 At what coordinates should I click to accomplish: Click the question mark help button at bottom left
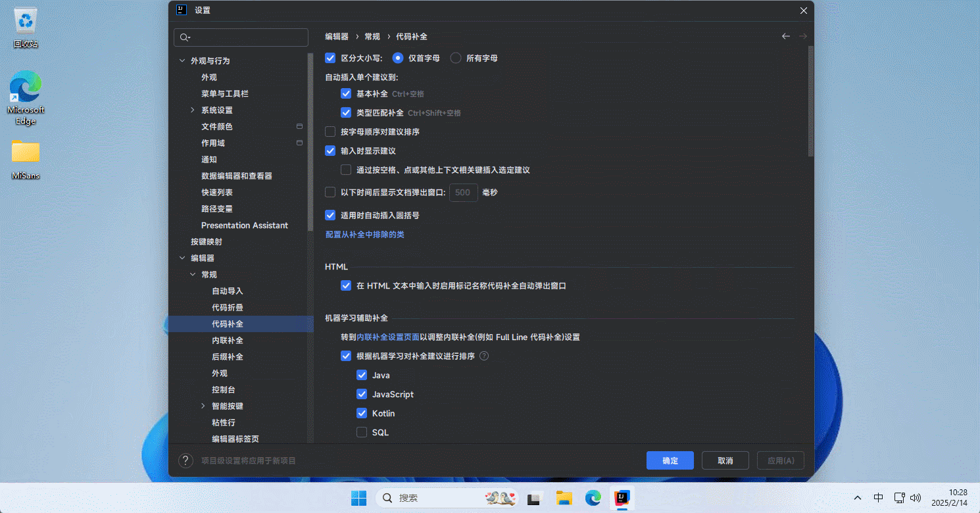click(186, 460)
